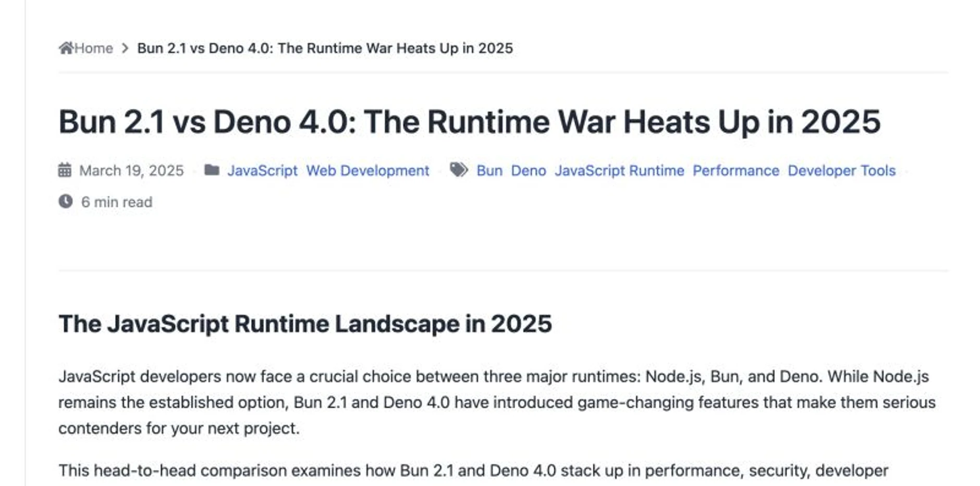Viewport: 980px width, 486px height.
Task: Click the clock reading-time icon
Action: (x=66, y=201)
